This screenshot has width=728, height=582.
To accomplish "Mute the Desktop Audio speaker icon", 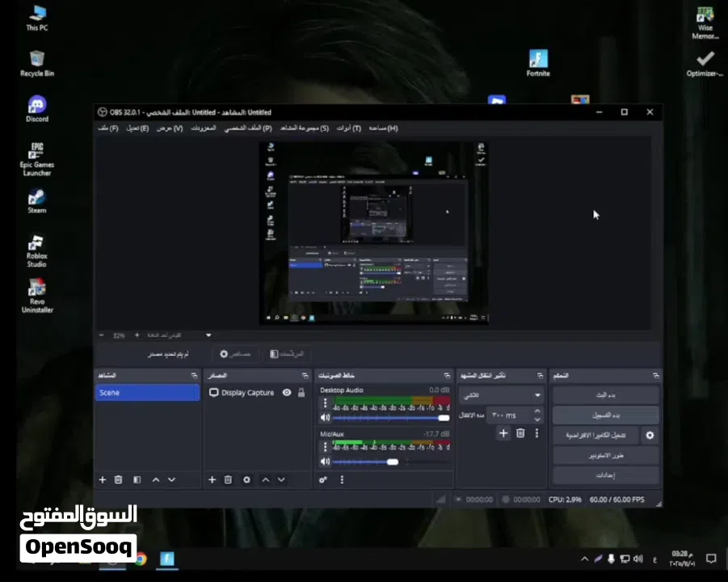I will 325,418.
